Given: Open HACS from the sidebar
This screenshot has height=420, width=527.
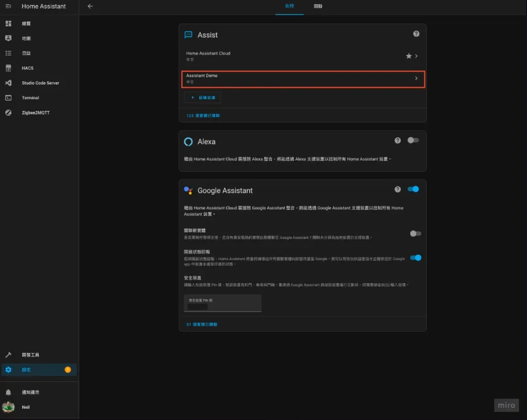Looking at the screenshot, I should pos(28,68).
